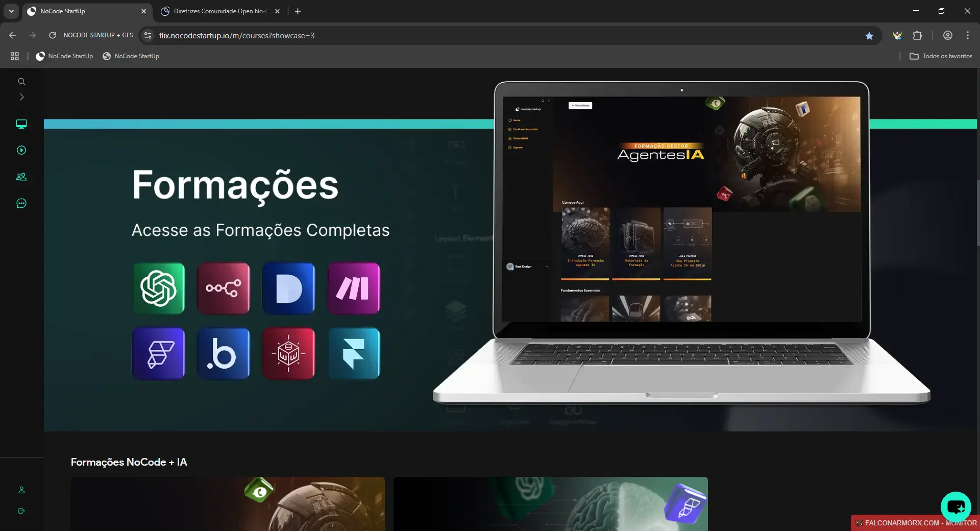View site information icon in address bar
The height and width of the screenshot is (531, 980).
[x=148, y=35]
